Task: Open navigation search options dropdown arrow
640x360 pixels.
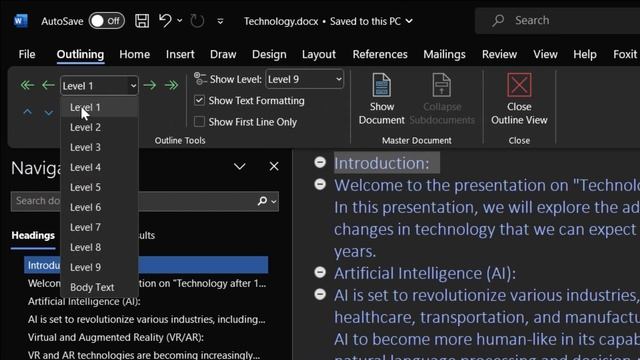Action: click(273, 201)
